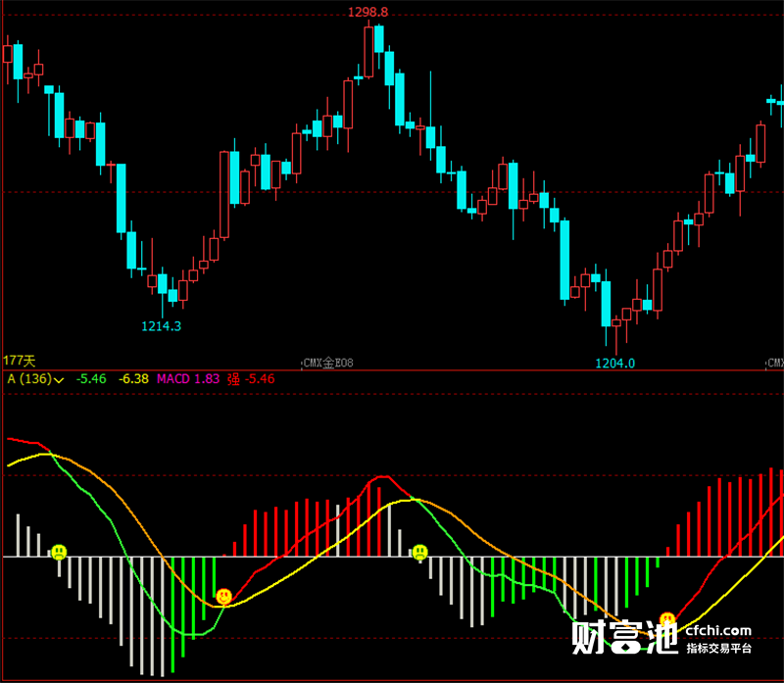784x683 pixels.
Task: Click the smiley buy marker after the 1204.0 low
Action: [667, 620]
